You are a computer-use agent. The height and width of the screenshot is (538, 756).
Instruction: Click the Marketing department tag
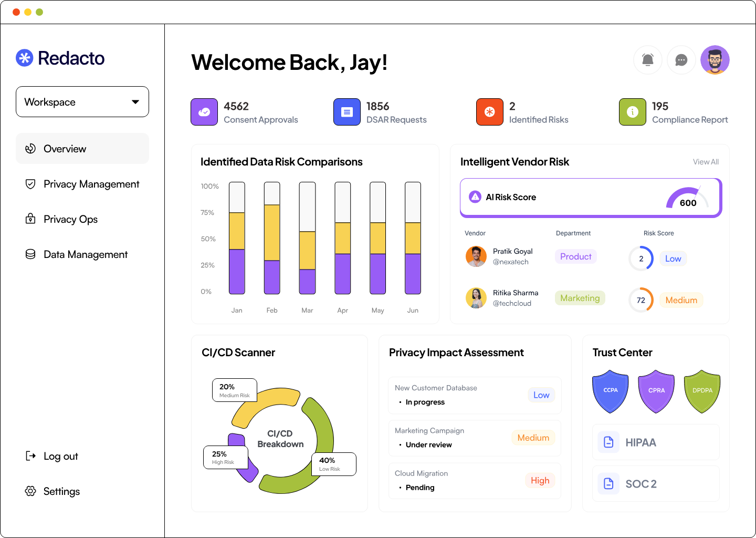pyautogui.click(x=580, y=298)
